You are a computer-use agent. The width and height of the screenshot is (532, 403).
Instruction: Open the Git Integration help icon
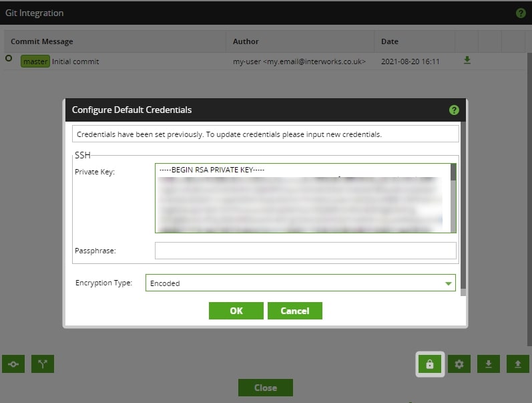click(521, 13)
